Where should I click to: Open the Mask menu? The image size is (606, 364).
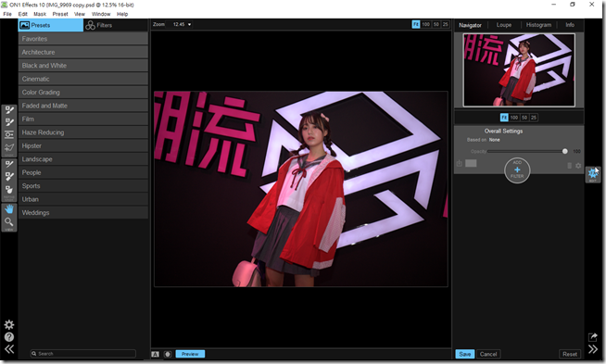[x=40, y=14]
